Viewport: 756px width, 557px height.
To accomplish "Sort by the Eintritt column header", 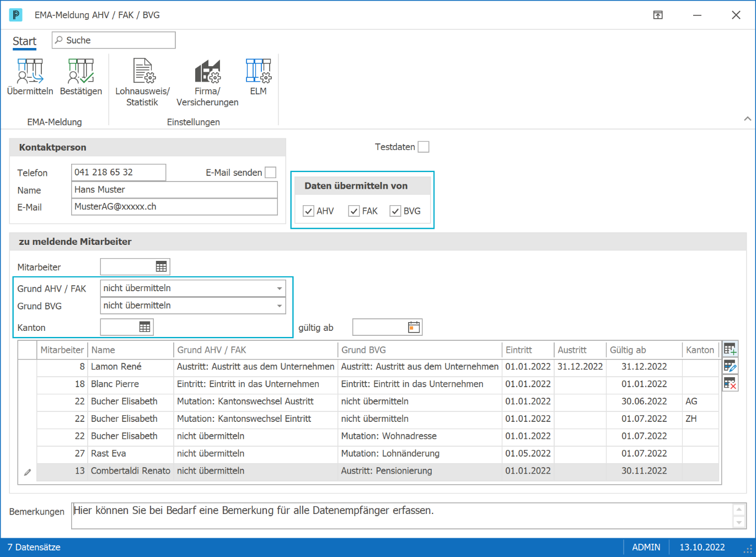I will (528, 350).
